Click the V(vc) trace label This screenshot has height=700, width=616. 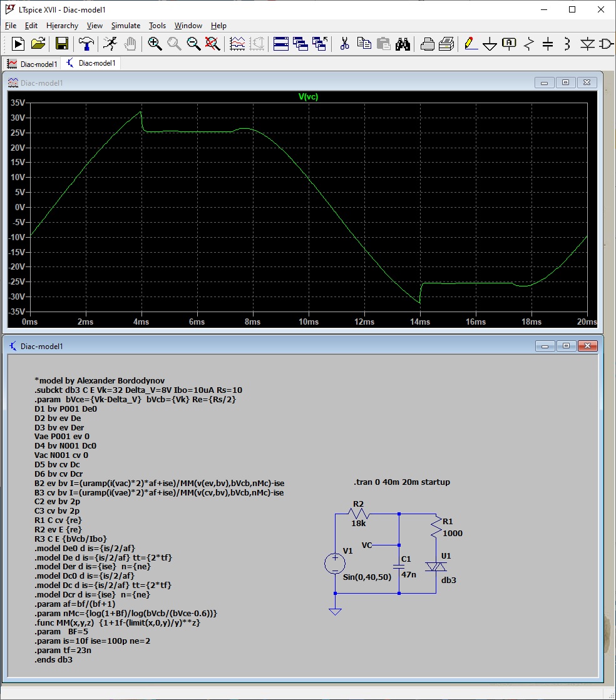[308, 96]
